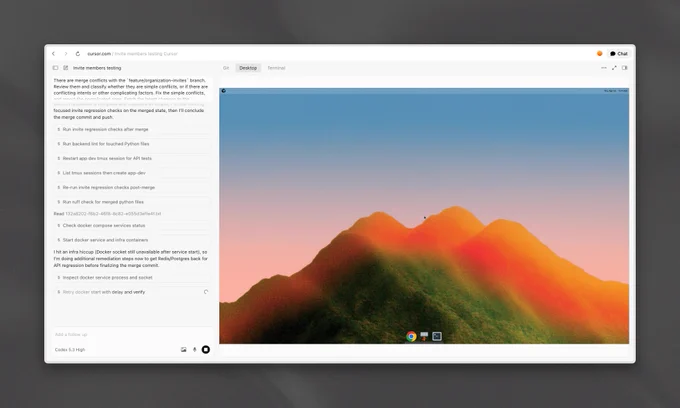This screenshot has width=680, height=408.
Task: Expand 'Re-run invite regression checks post-merge' step
Action: tap(133, 187)
